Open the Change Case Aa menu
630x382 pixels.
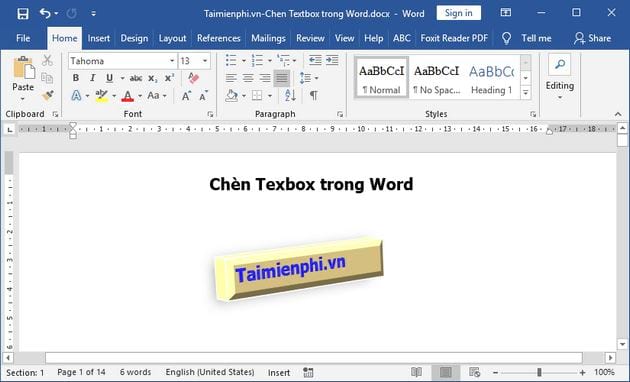157,96
